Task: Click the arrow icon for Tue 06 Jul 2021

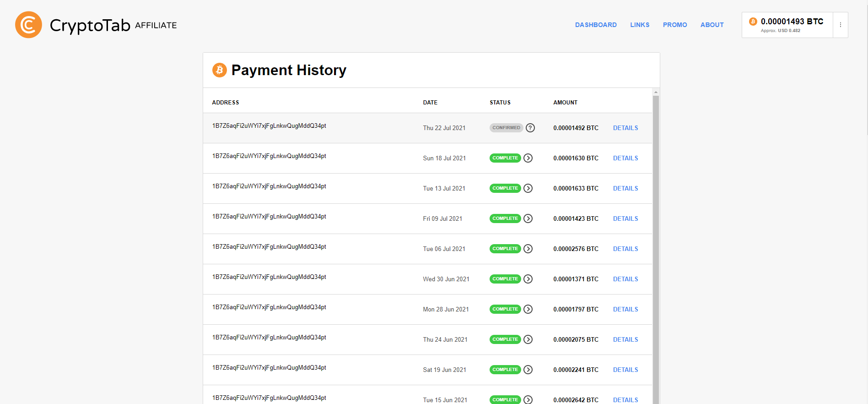Action: [528, 249]
